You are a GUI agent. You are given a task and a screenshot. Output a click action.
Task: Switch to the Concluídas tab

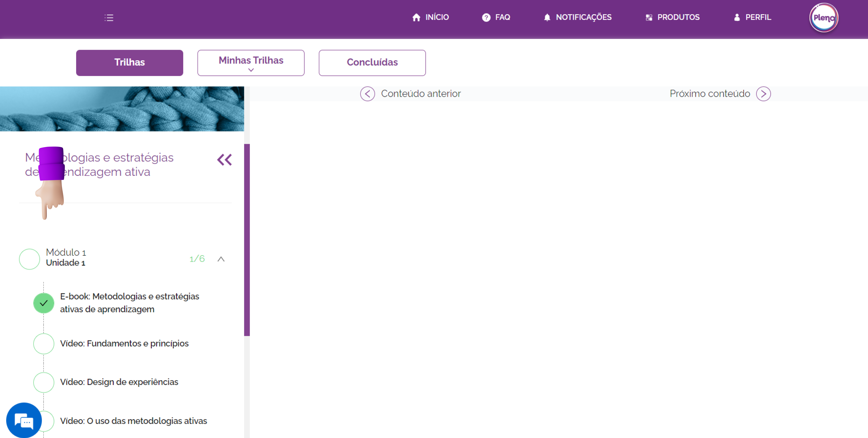click(x=372, y=63)
